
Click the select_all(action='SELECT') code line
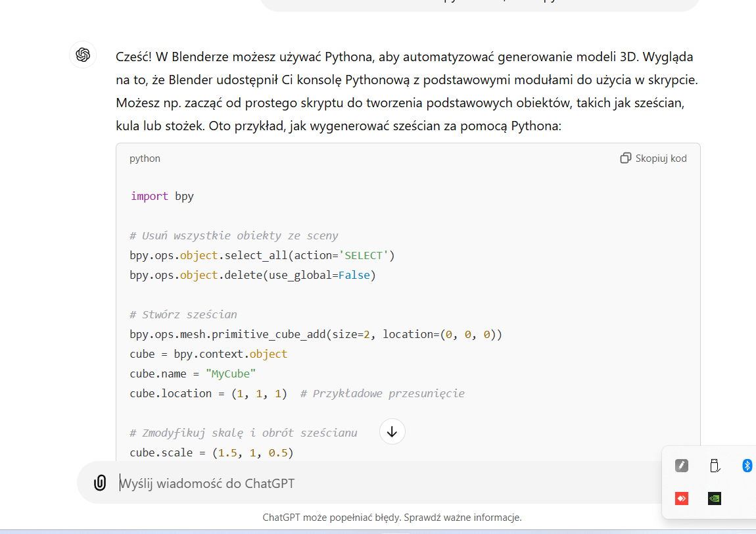pos(262,255)
